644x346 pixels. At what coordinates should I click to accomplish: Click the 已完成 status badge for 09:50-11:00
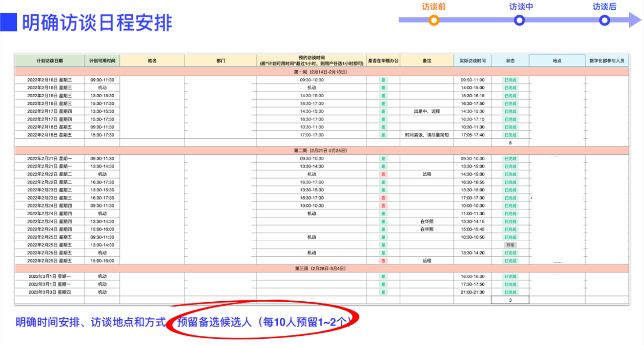tap(510, 79)
